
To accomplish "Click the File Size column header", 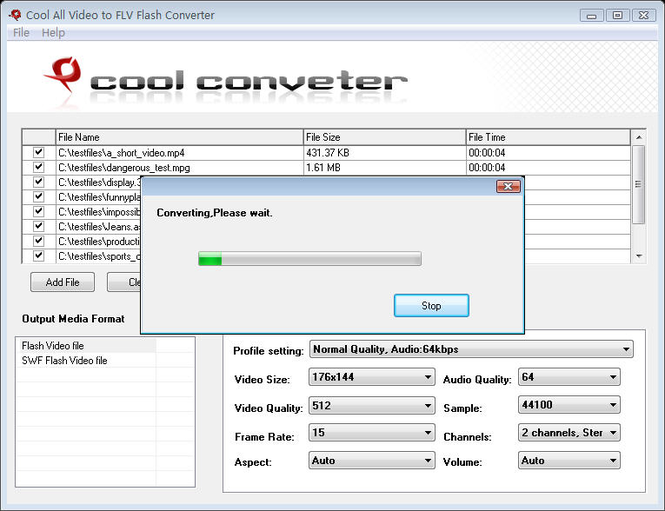I will tap(385, 137).
